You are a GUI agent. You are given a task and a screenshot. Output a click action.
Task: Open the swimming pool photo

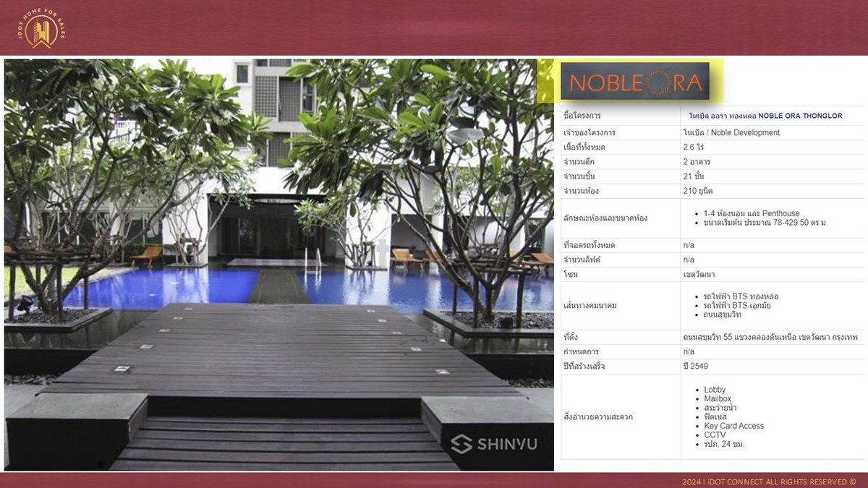(278, 265)
